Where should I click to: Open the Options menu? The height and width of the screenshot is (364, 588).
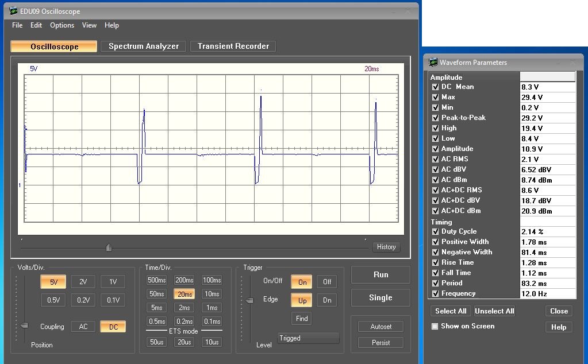coord(62,25)
